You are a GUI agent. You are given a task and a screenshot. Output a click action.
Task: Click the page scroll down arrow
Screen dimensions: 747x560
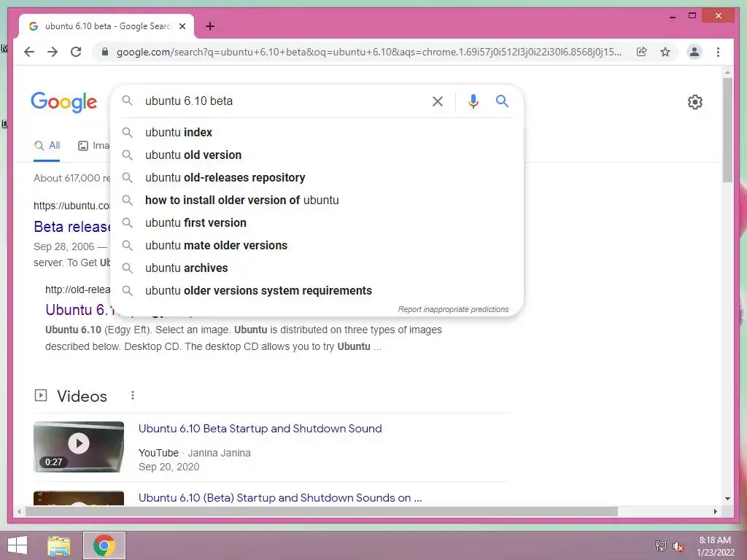point(727,499)
